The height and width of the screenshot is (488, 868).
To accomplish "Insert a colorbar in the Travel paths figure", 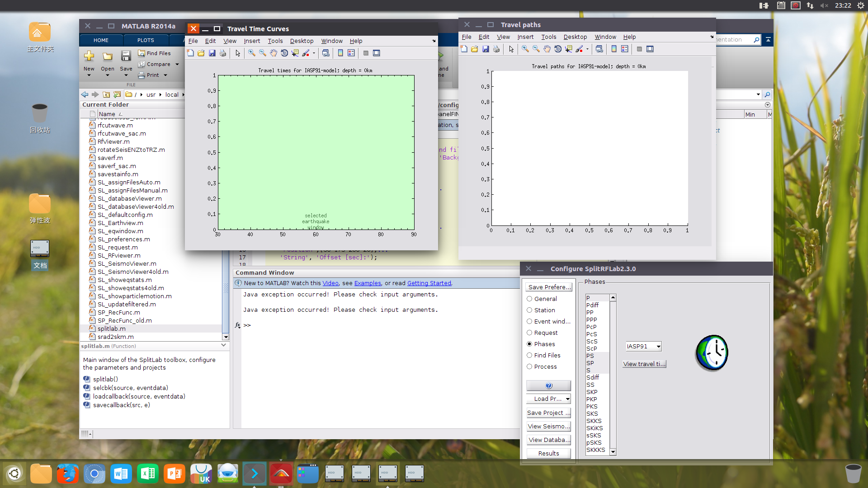I will (613, 49).
